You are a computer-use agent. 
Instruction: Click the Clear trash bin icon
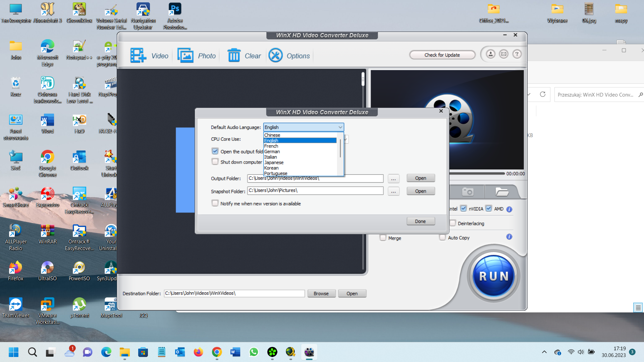click(234, 56)
